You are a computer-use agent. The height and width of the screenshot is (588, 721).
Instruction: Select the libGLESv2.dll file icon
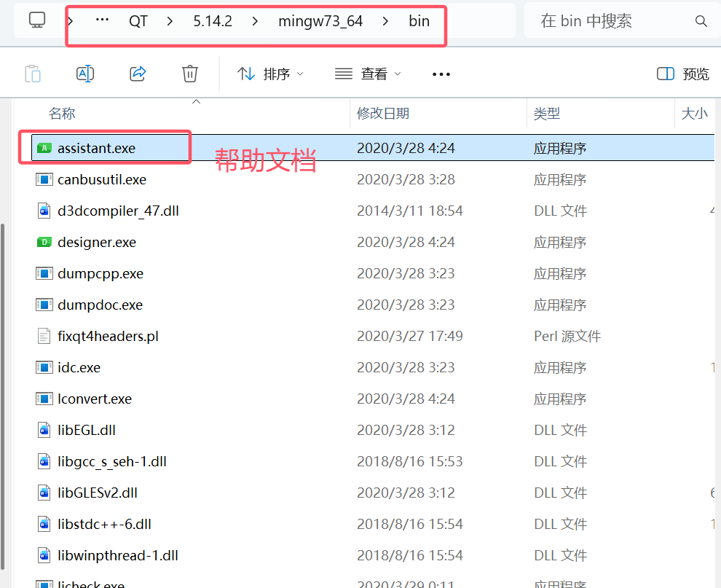point(44,493)
